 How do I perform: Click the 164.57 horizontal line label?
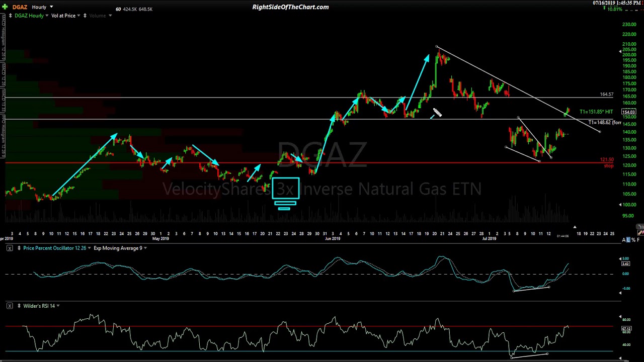click(607, 95)
